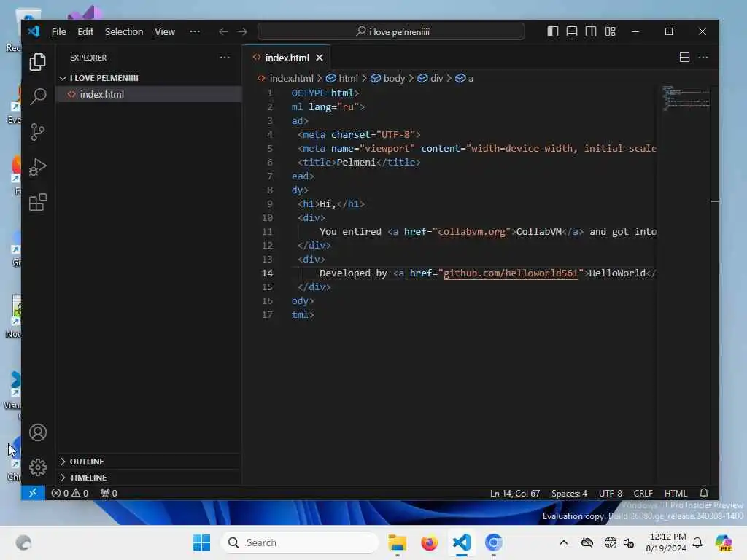Open the View menu

pyautogui.click(x=165, y=31)
